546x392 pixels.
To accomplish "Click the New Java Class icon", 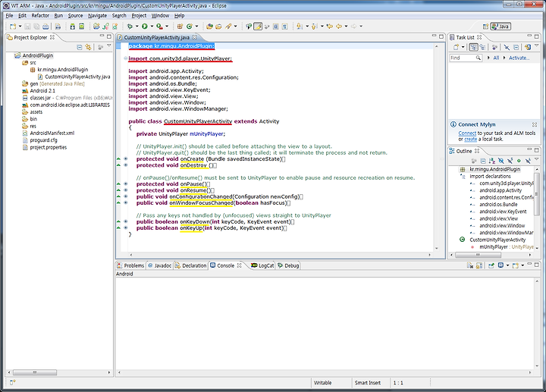I will tap(190, 26).
